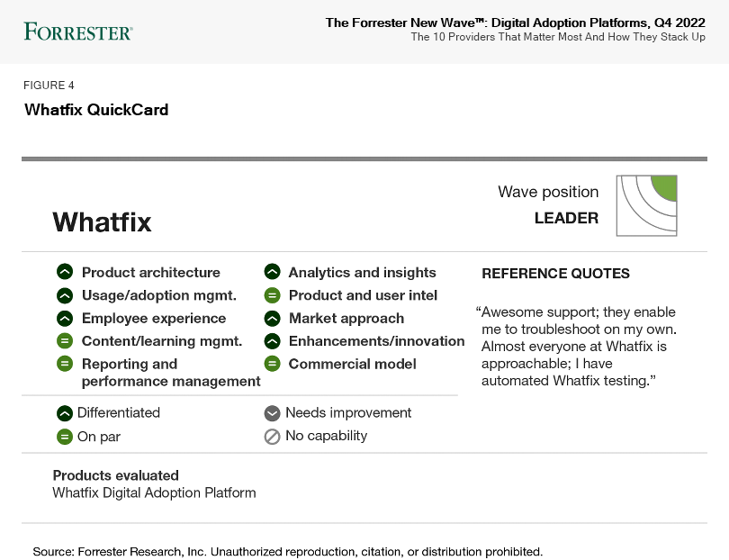Click the 'Needs improvement' legend text
Image resolution: width=729 pixels, height=560 pixels.
tap(348, 412)
